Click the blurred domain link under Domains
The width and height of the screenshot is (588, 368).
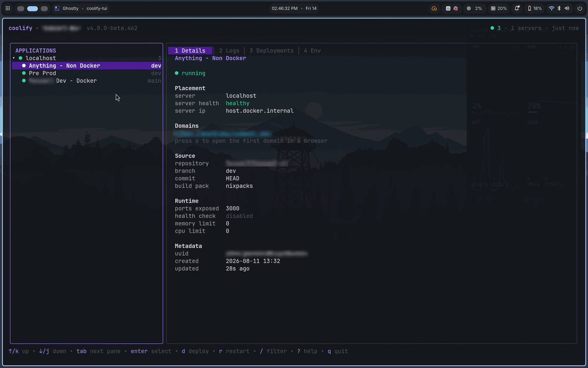coord(223,133)
